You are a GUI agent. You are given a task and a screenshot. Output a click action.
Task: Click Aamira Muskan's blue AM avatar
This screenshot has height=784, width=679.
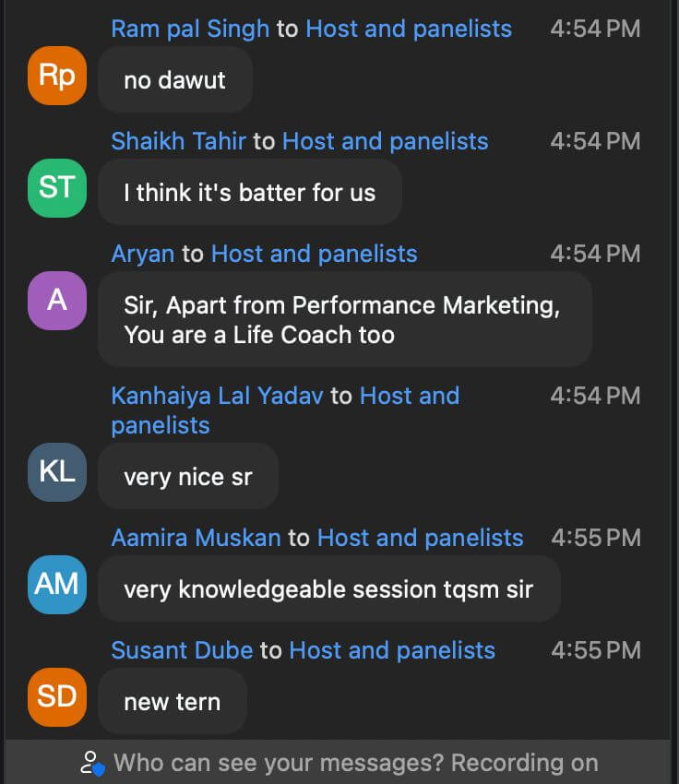[x=57, y=585]
